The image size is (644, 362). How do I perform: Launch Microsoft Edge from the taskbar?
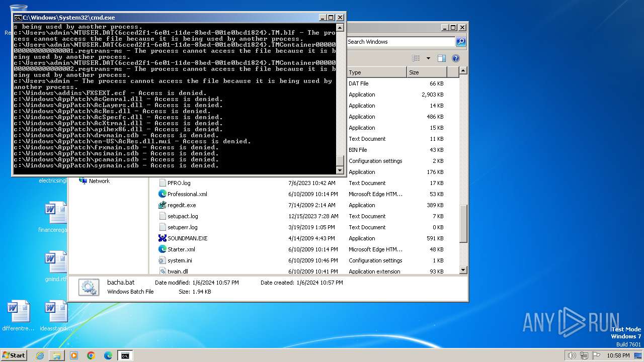108,355
